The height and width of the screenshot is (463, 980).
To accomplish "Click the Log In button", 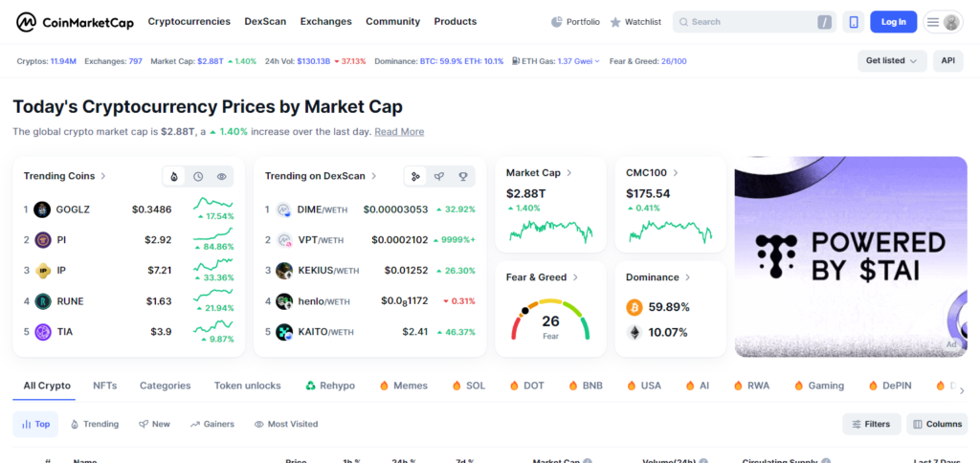I will [893, 22].
